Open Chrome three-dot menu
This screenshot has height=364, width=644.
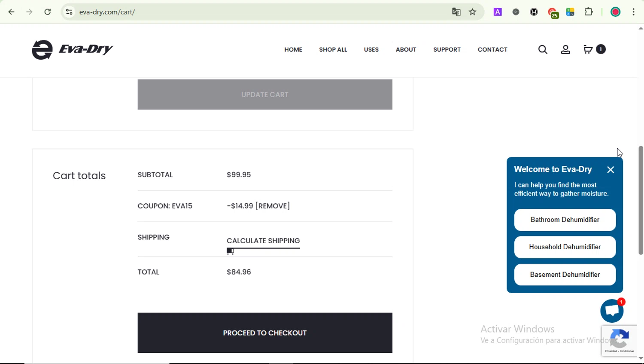coord(634,12)
